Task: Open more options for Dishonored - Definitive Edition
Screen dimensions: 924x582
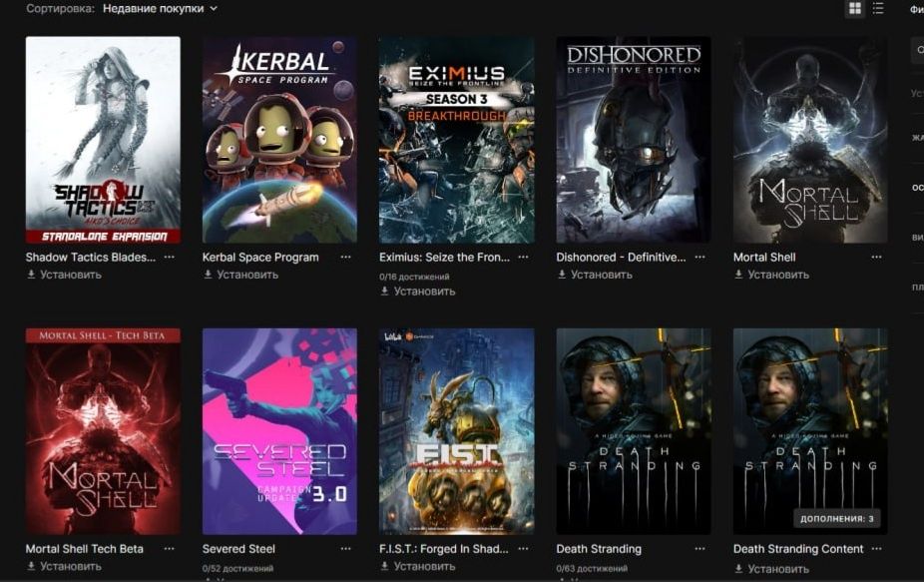Action: (x=699, y=258)
